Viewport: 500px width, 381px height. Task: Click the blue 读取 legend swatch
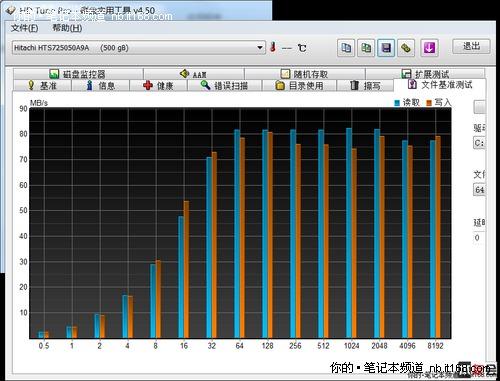pyautogui.click(x=397, y=103)
